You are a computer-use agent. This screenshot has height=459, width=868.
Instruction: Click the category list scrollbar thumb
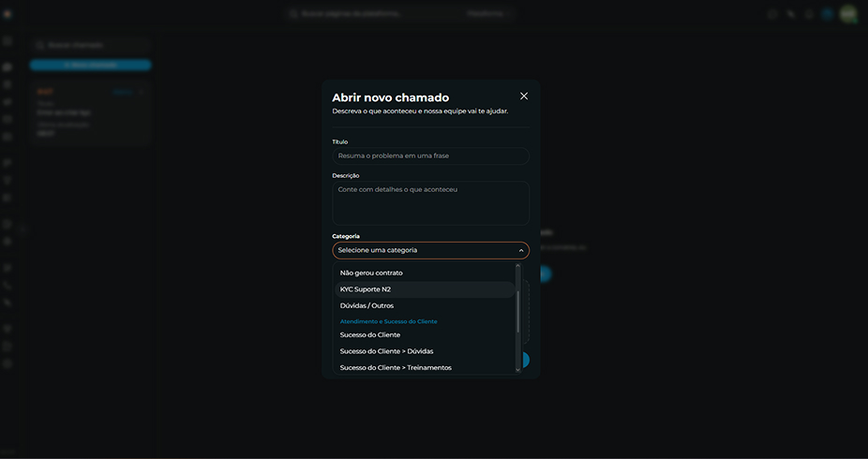[518, 312]
